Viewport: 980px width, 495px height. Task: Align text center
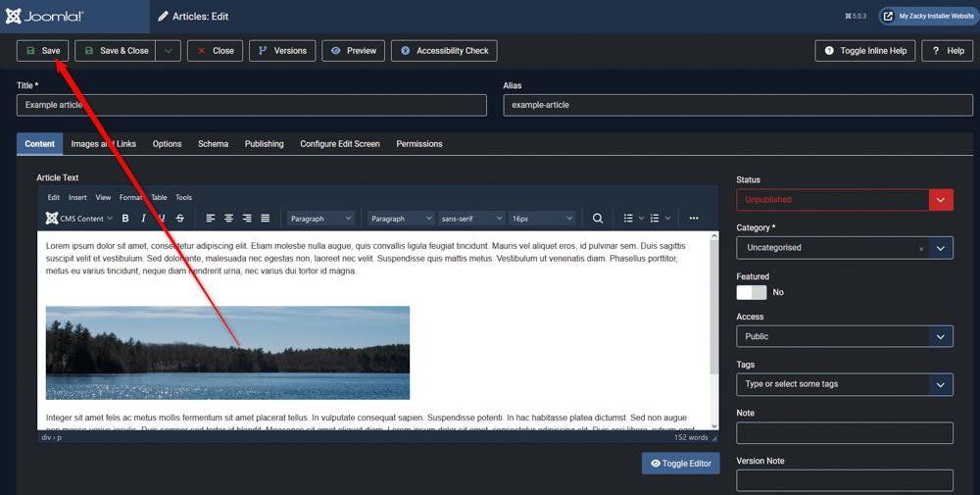click(x=228, y=219)
